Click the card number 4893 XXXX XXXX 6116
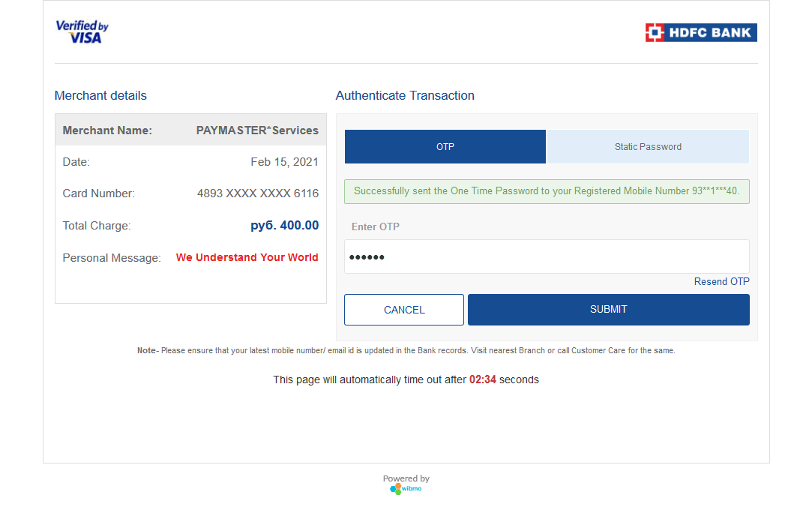 [258, 193]
